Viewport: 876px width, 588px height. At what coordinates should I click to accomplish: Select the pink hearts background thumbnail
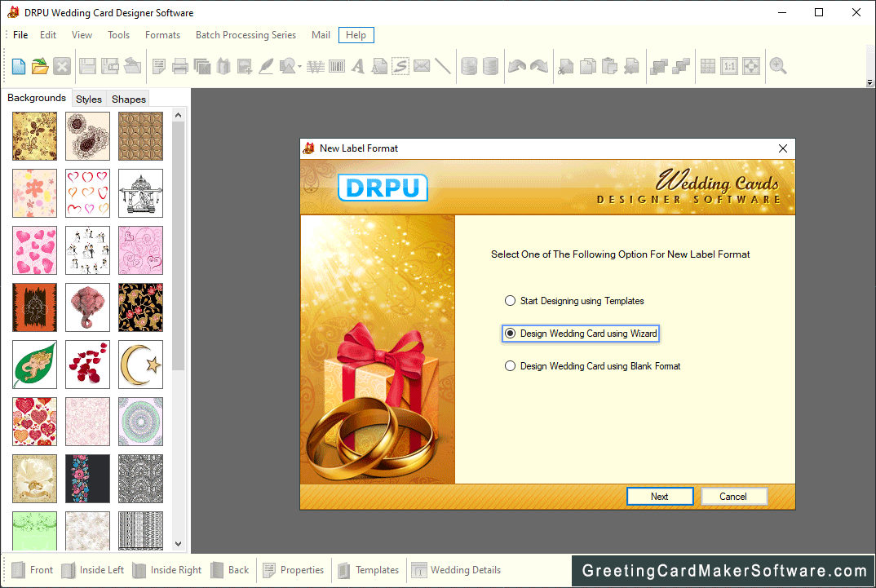(x=34, y=250)
